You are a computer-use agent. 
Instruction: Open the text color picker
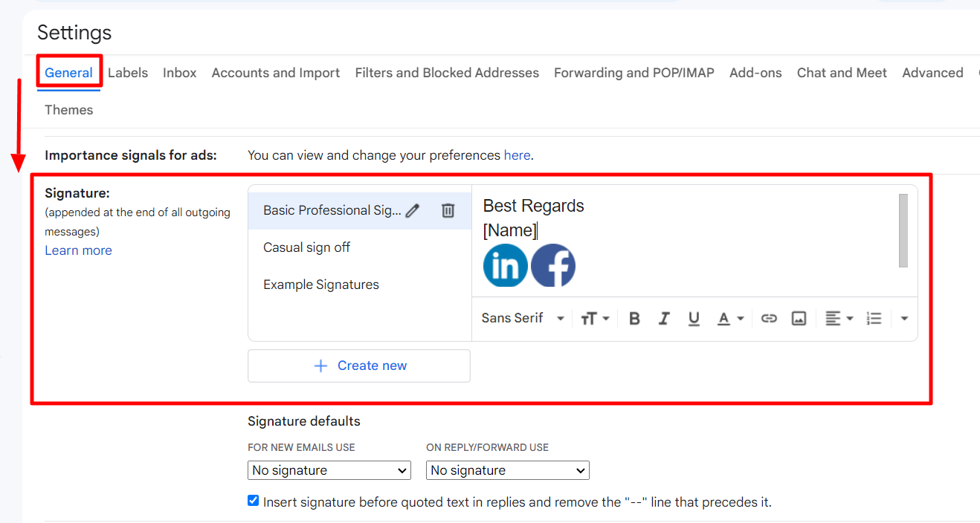(730, 318)
